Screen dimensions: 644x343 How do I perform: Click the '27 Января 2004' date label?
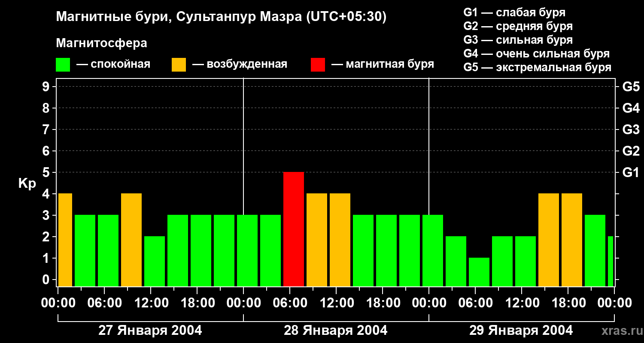tap(150, 331)
